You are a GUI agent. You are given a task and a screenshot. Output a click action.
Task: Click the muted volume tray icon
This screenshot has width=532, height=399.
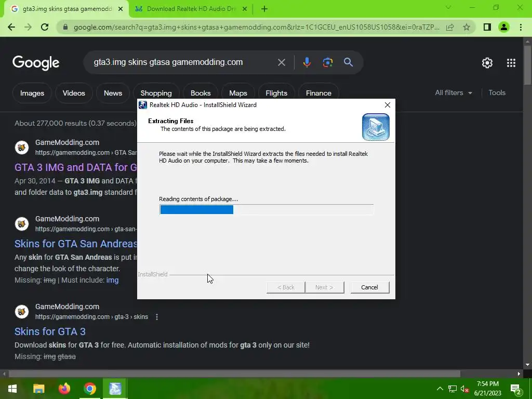click(x=464, y=389)
